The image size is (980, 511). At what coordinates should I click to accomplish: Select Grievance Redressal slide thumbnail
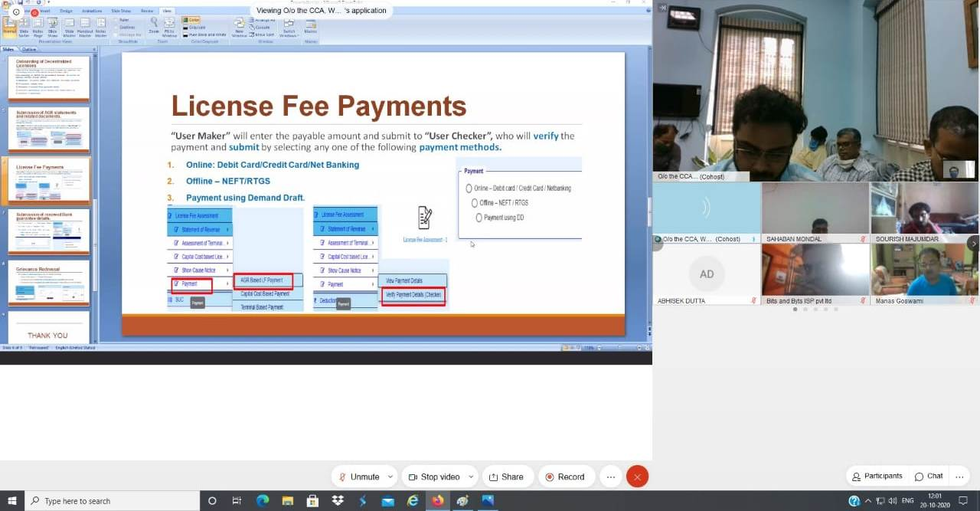click(x=49, y=282)
